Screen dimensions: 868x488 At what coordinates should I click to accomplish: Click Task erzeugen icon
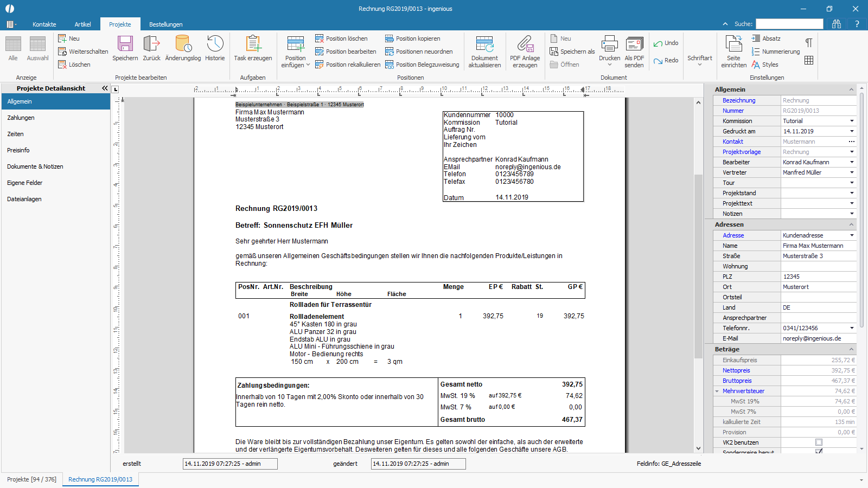coord(253,44)
